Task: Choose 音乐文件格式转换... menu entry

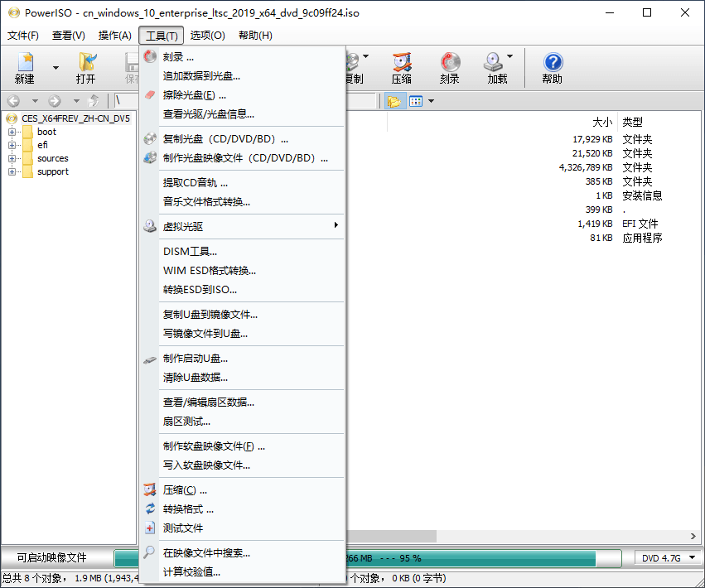Action: (x=243, y=202)
